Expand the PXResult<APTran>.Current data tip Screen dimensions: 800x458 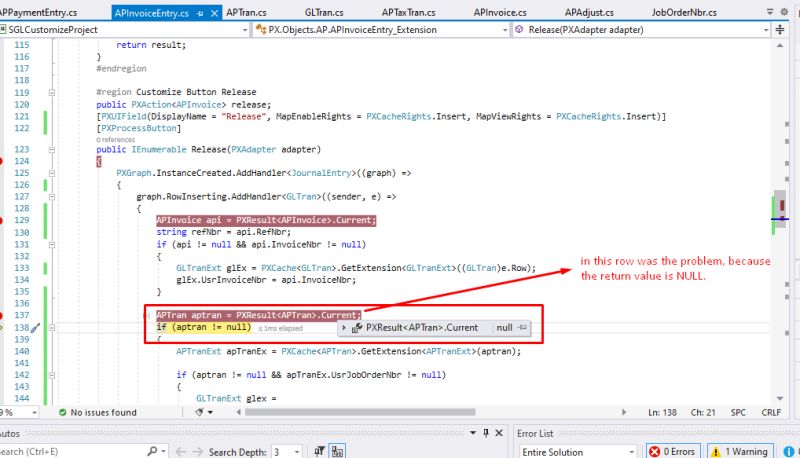[343, 328]
